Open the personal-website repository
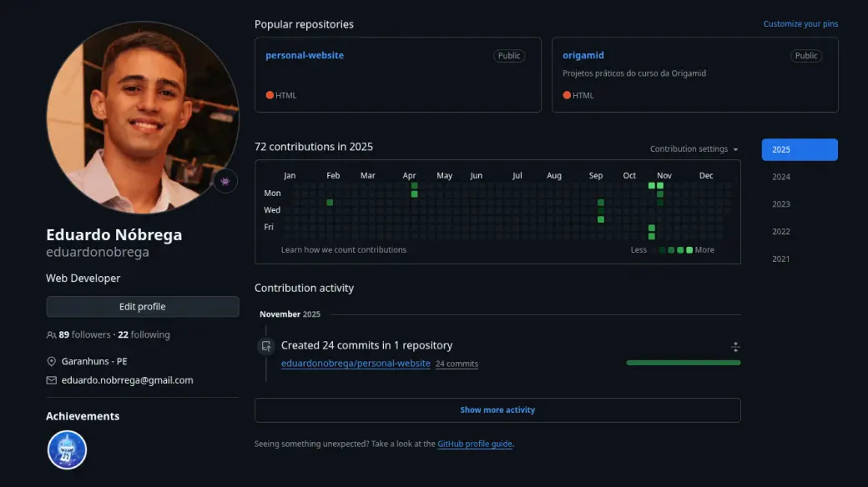The width and height of the screenshot is (868, 487). [305, 55]
